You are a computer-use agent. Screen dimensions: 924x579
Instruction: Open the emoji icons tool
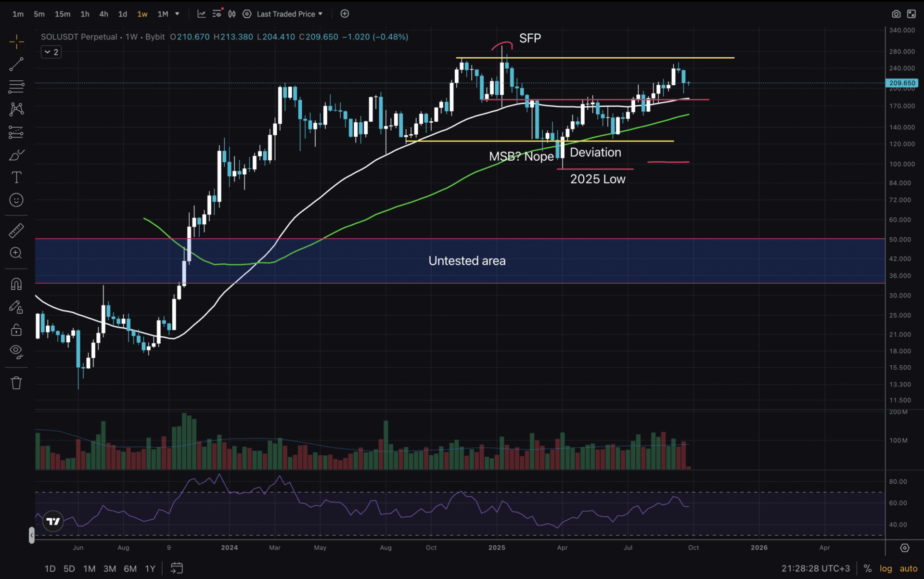[x=16, y=200]
